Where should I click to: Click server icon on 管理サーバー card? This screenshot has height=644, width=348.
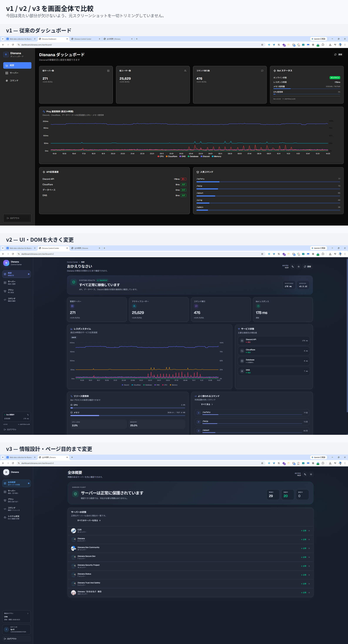(72, 306)
